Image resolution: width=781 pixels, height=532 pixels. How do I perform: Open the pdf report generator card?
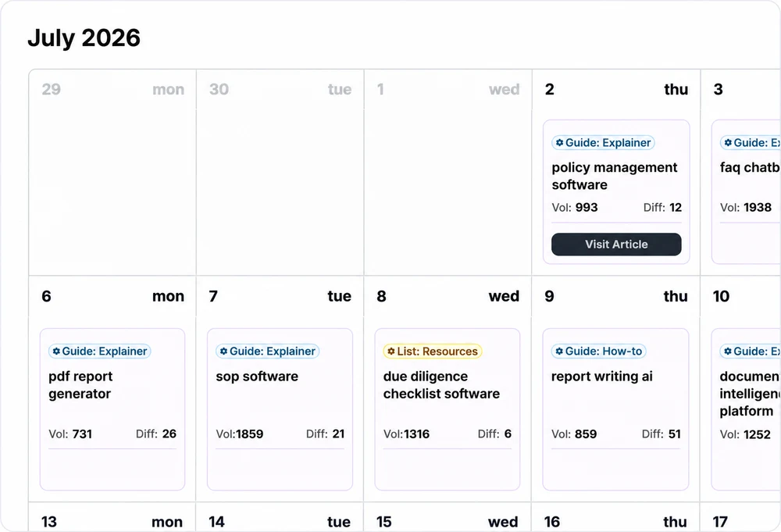[x=112, y=409]
